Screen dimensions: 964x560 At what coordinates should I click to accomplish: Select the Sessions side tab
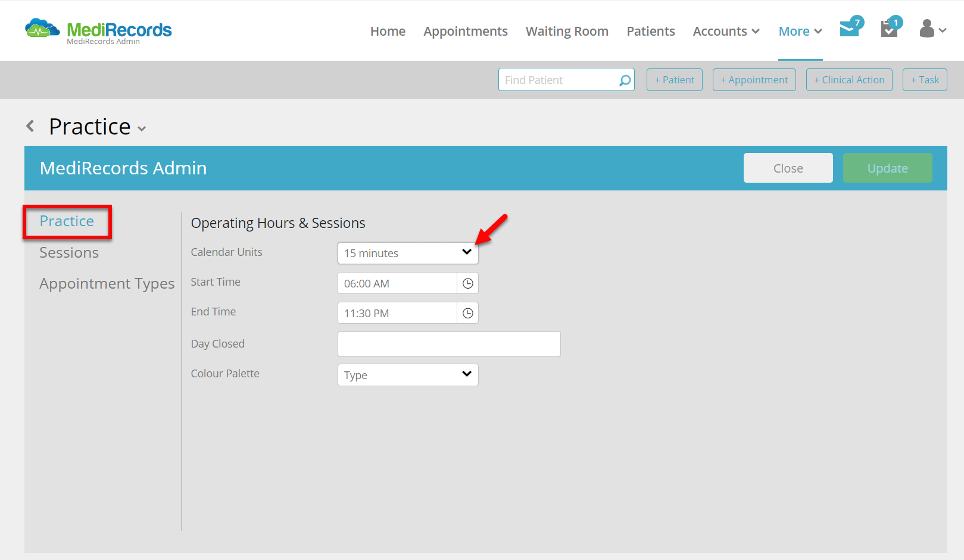tap(69, 253)
